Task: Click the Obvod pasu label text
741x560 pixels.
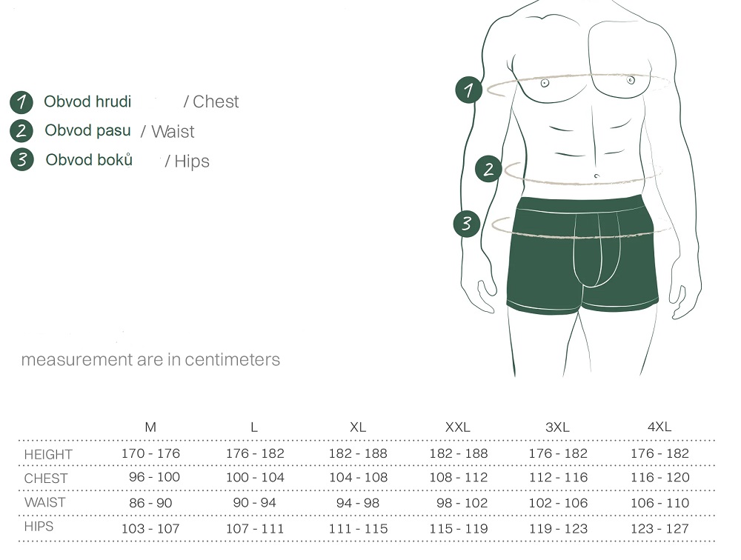Action: click(x=87, y=131)
